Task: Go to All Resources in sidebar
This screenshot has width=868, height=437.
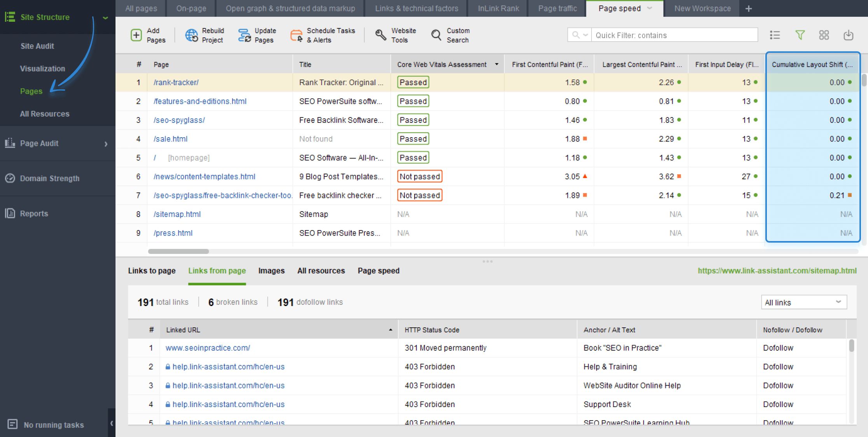Action: click(45, 114)
